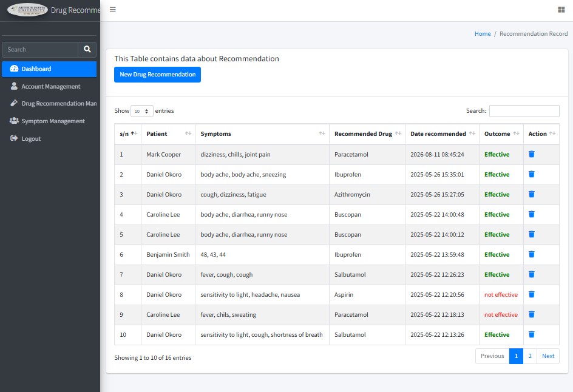Image resolution: width=573 pixels, height=392 pixels.
Task: Click the date 2025-05-22 12:13:26
Action: (x=437, y=334)
